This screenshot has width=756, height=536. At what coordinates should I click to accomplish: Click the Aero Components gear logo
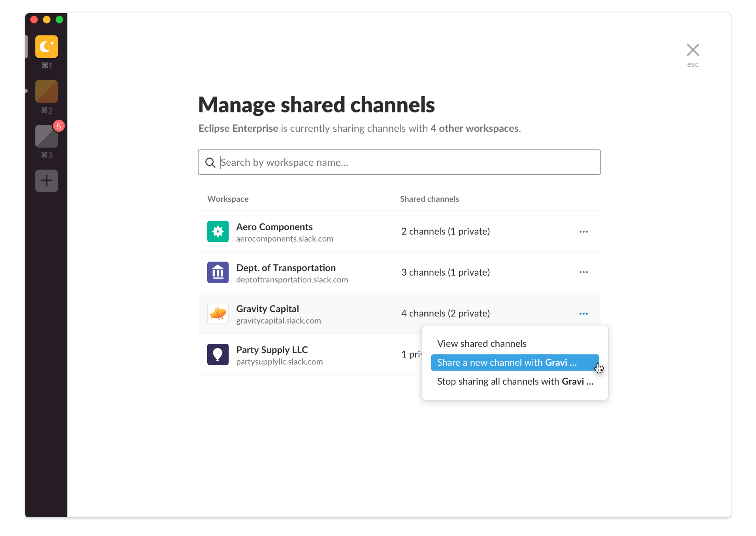coord(218,231)
